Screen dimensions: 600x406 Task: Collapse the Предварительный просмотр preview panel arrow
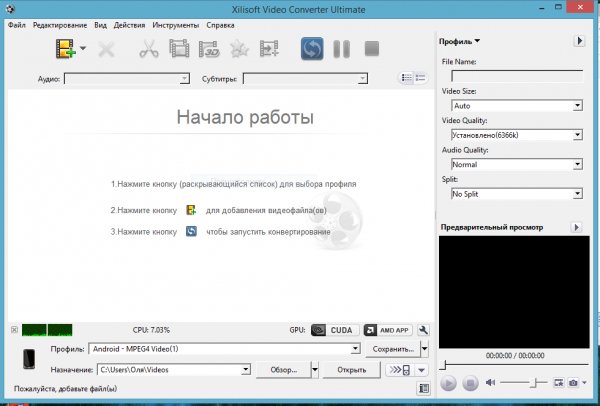(x=576, y=227)
